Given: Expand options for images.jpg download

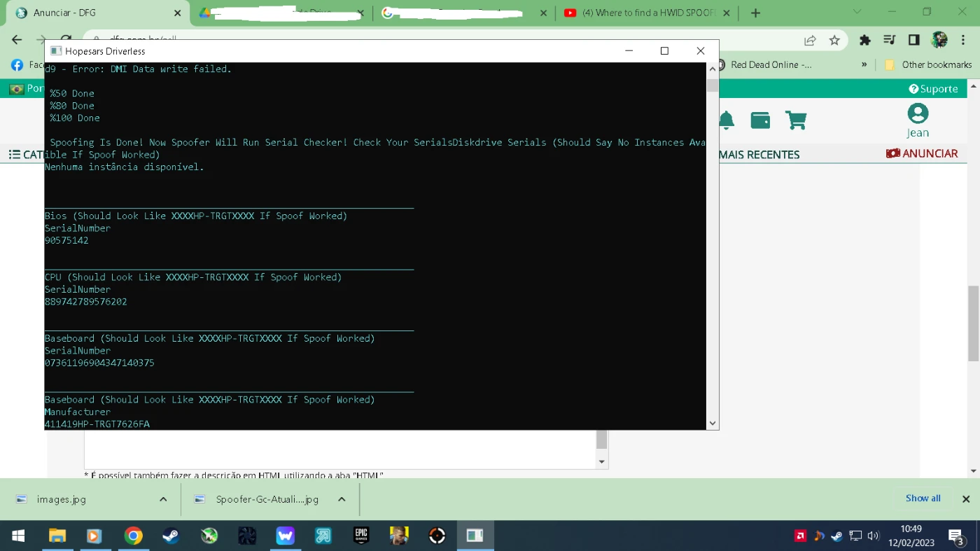Looking at the screenshot, I should click(x=163, y=499).
